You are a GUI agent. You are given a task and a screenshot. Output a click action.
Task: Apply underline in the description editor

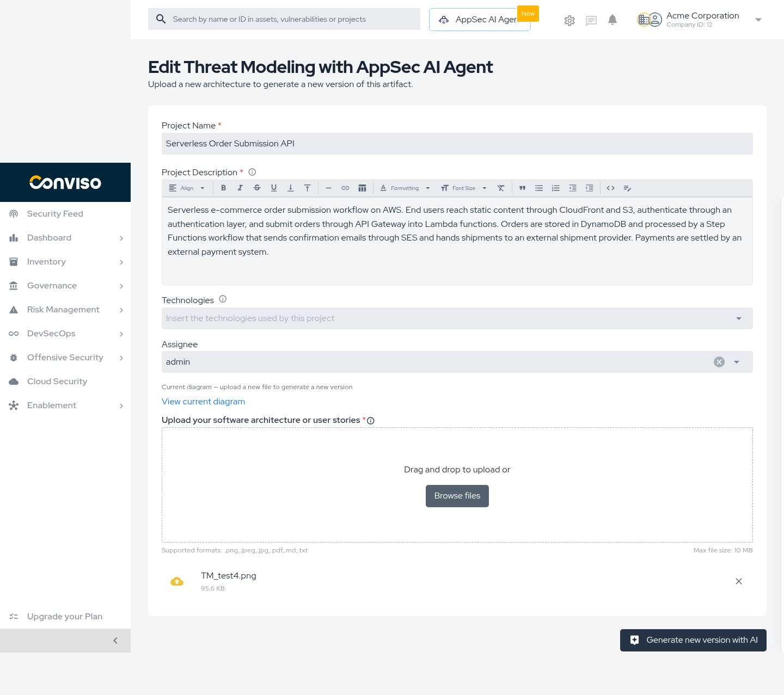[274, 188]
